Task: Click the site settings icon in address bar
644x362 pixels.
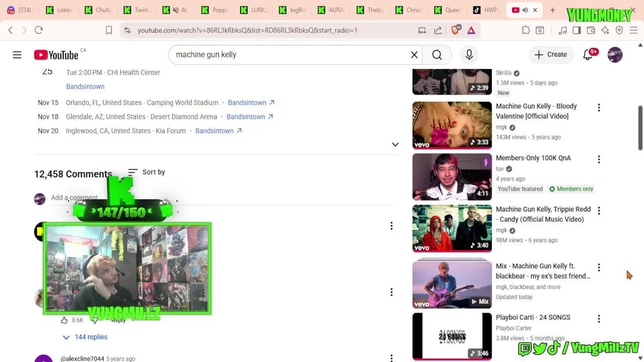Action: pyautogui.click(x=127, y=30)
